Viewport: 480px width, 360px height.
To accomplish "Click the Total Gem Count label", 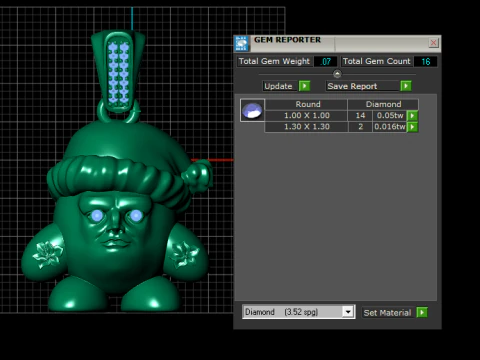I will pyautogui.click(x=377, y=61).
